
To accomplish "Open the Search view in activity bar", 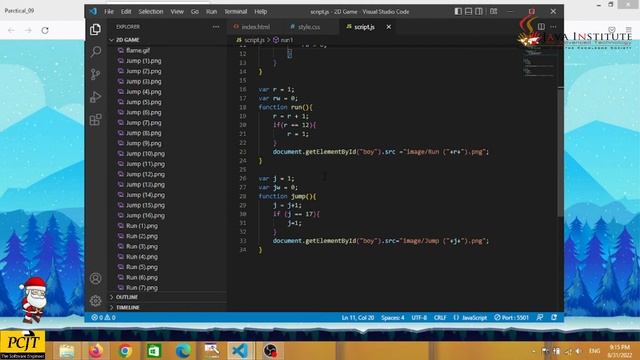I will click(x=96, y=51).
